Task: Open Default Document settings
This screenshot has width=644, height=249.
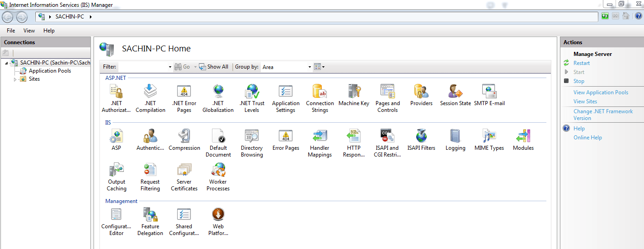Action: 218,143
